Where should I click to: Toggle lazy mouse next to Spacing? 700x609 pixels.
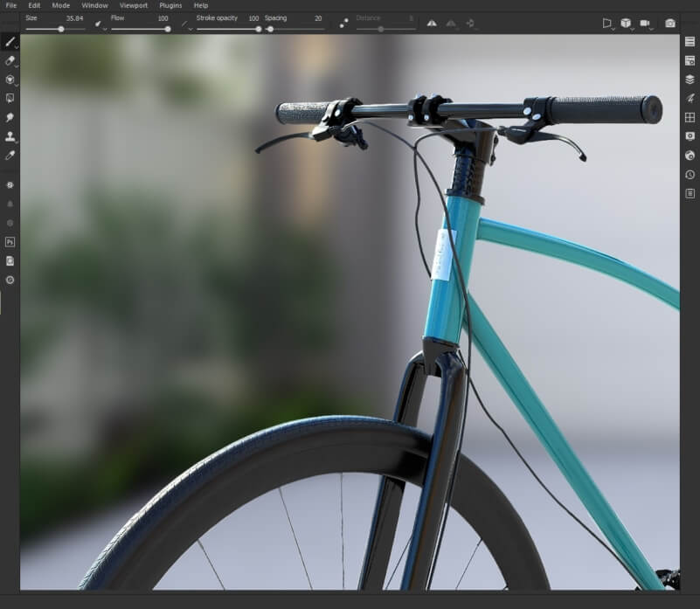point(343,24)
